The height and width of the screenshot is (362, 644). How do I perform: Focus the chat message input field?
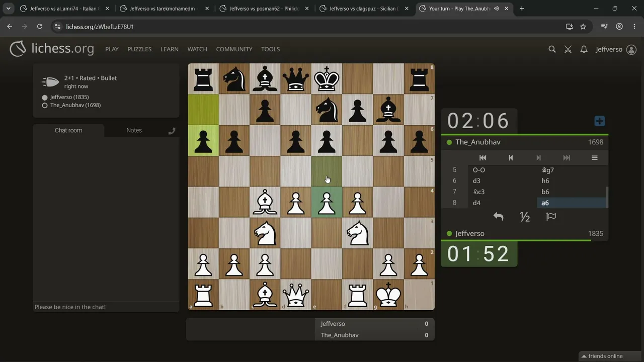coord(106,307)
